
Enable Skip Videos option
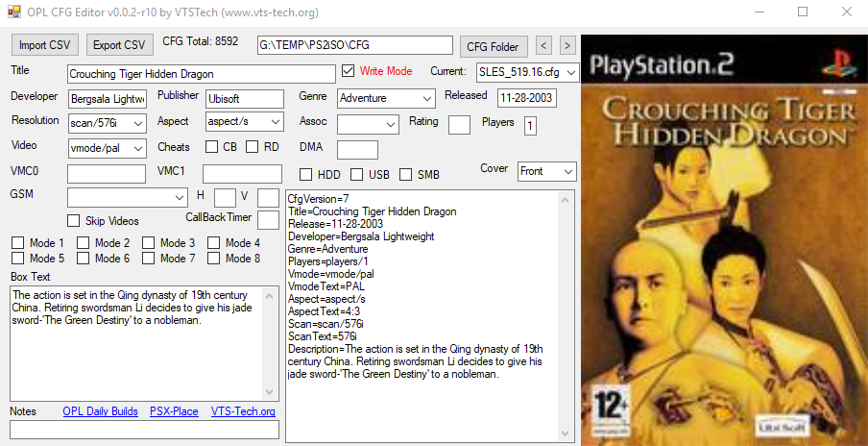point(73,220)
